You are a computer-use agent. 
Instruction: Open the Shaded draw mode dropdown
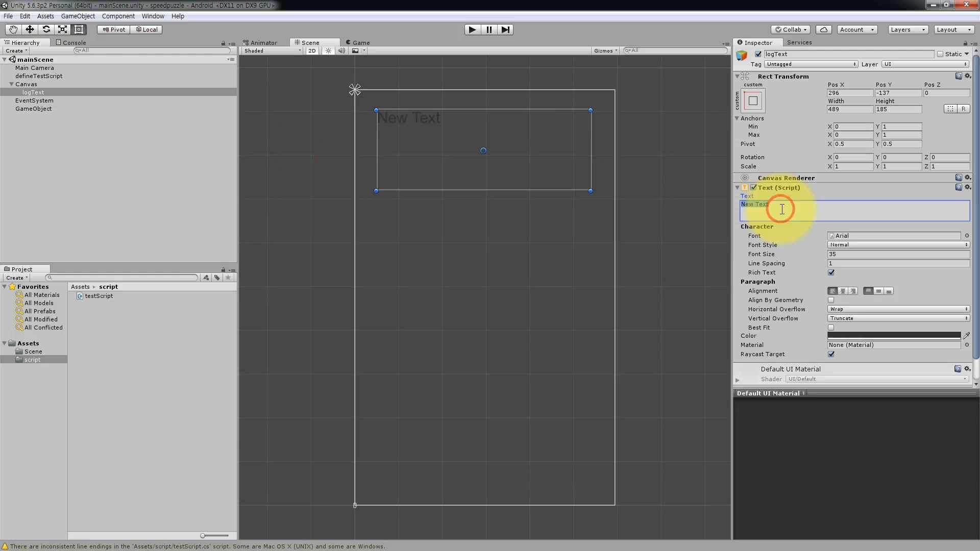(273, 51)
